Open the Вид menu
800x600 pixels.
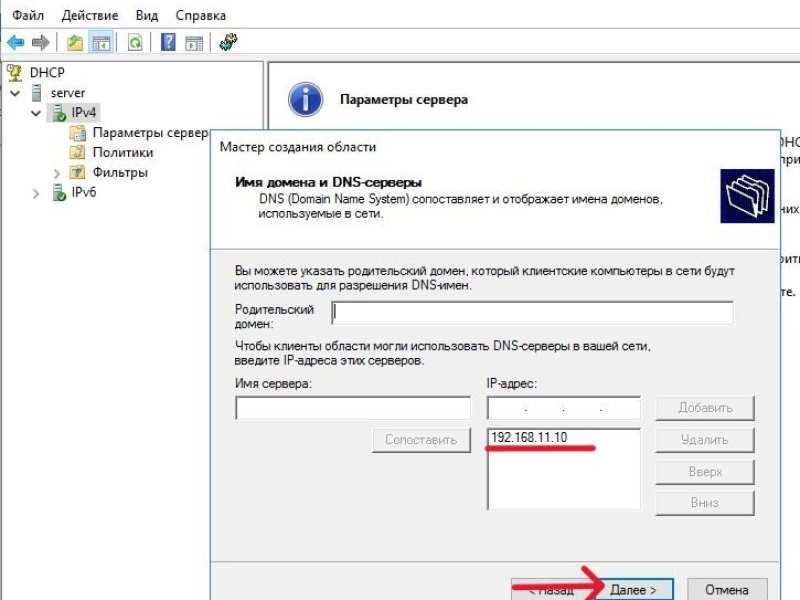point(147,15)
